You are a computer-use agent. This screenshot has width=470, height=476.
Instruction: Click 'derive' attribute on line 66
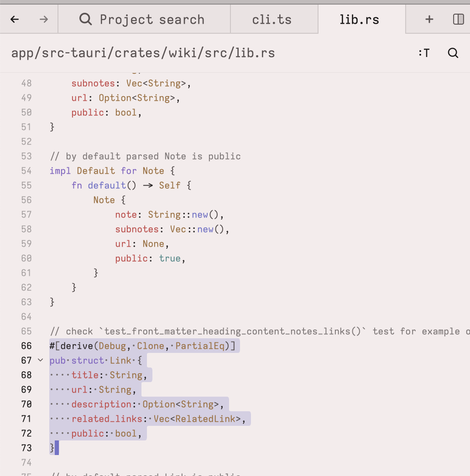(x=77, y=346)
